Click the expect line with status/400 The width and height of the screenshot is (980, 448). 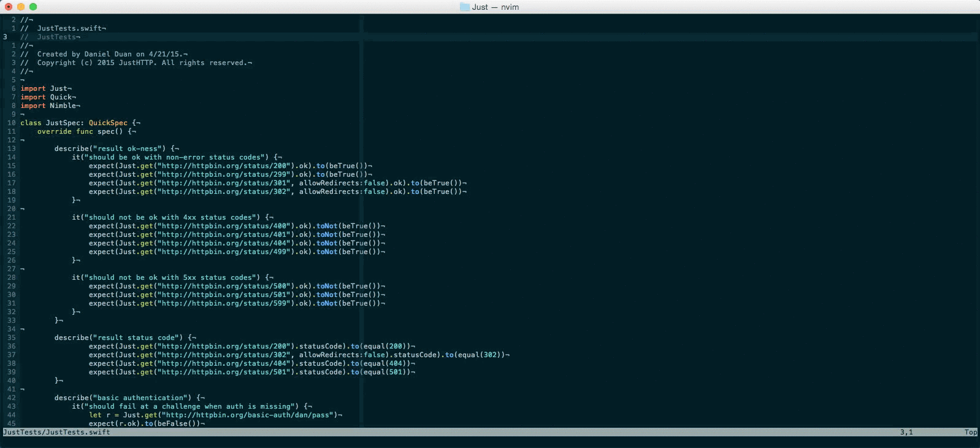point(237,226)
